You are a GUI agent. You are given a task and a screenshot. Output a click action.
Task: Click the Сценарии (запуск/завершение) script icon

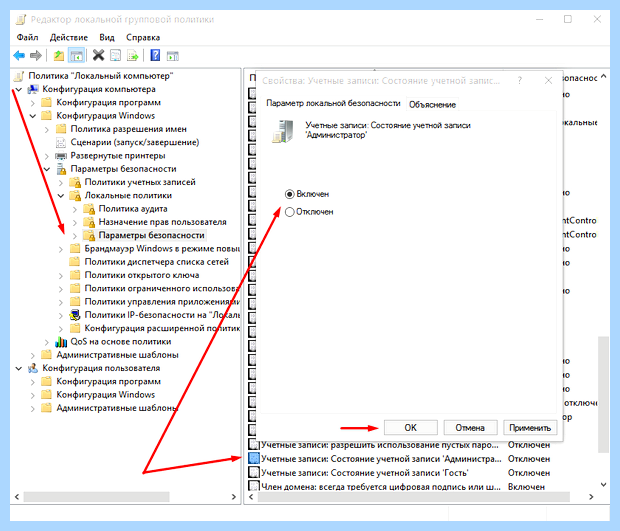[61, 142]
